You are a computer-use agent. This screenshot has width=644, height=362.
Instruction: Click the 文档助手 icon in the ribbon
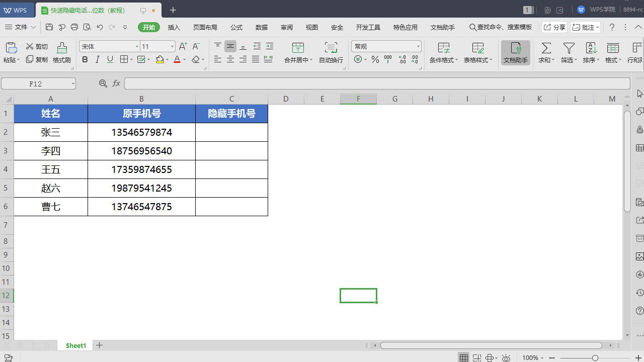(x=515, y=53)
